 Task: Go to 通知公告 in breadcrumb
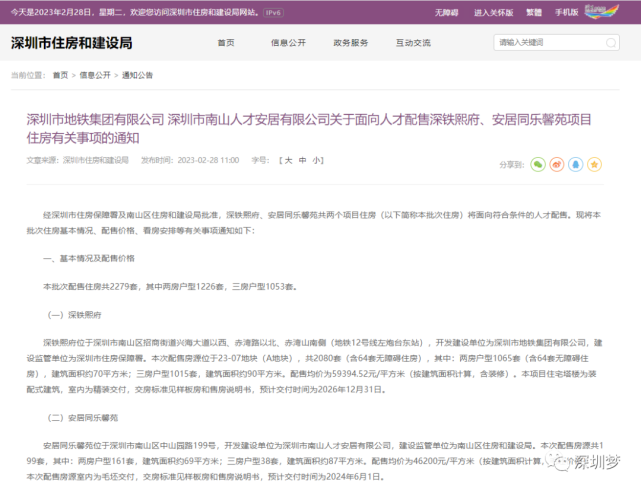tap(137, 75)
